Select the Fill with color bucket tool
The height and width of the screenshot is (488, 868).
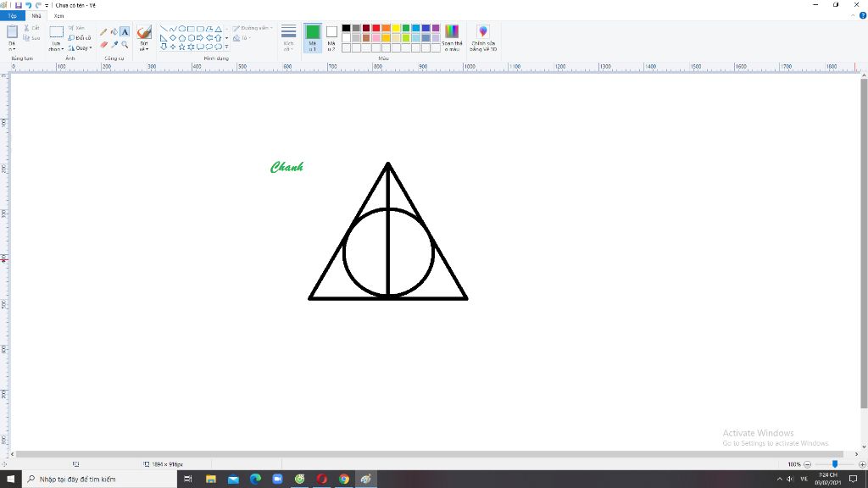(114, 32)
